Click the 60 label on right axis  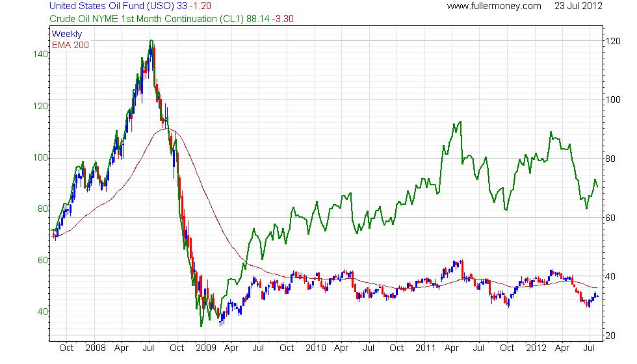[x=610, y=218]
